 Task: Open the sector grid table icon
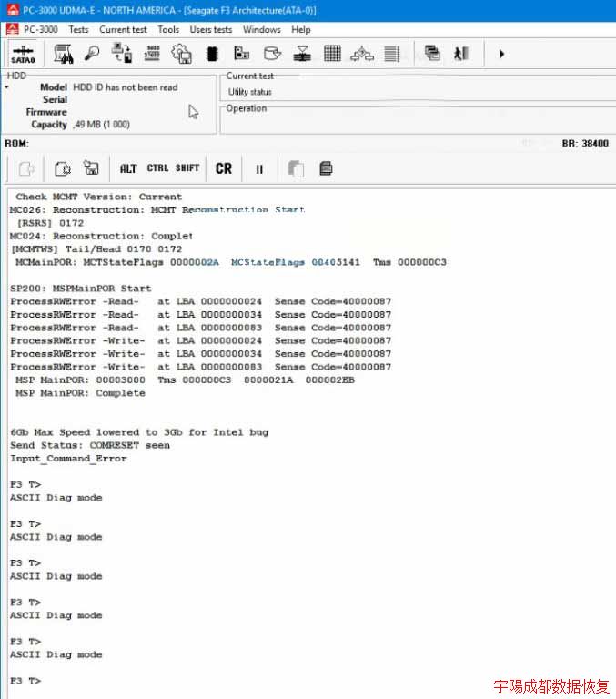(x=332, y=54)
